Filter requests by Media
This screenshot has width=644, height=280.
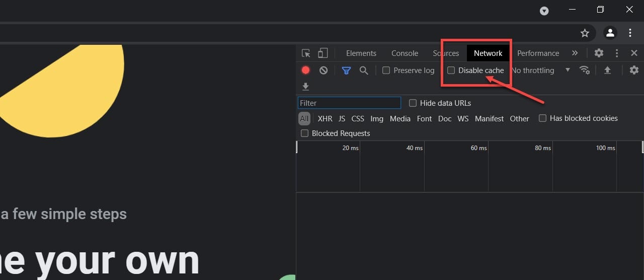(400, 119)
